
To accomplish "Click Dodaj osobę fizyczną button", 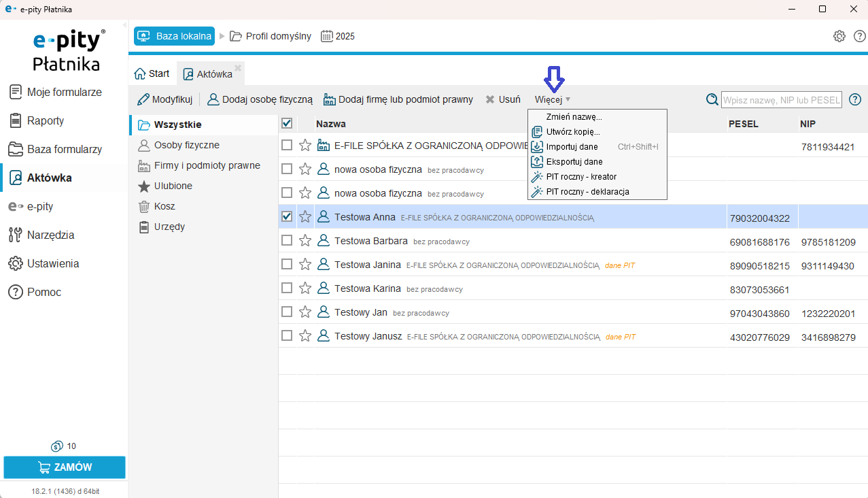I will [x=260, y=100].
